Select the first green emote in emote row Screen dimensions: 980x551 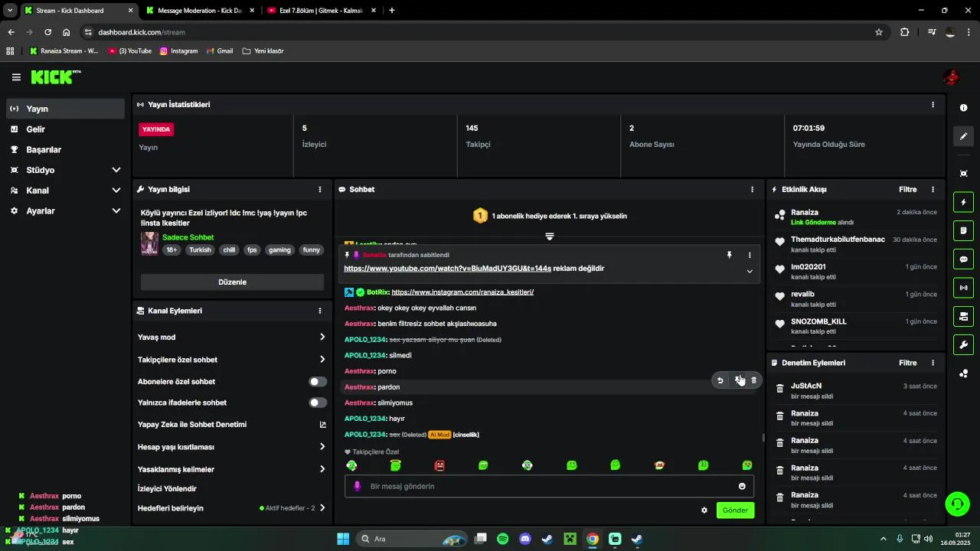tap(351, 465)
